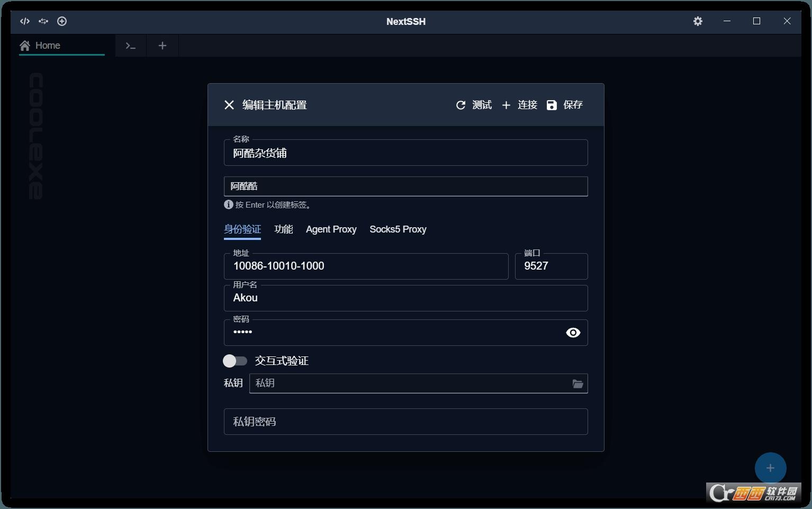
Task: Select the 身份验证 authentication tab
Action: click(242, 229)
